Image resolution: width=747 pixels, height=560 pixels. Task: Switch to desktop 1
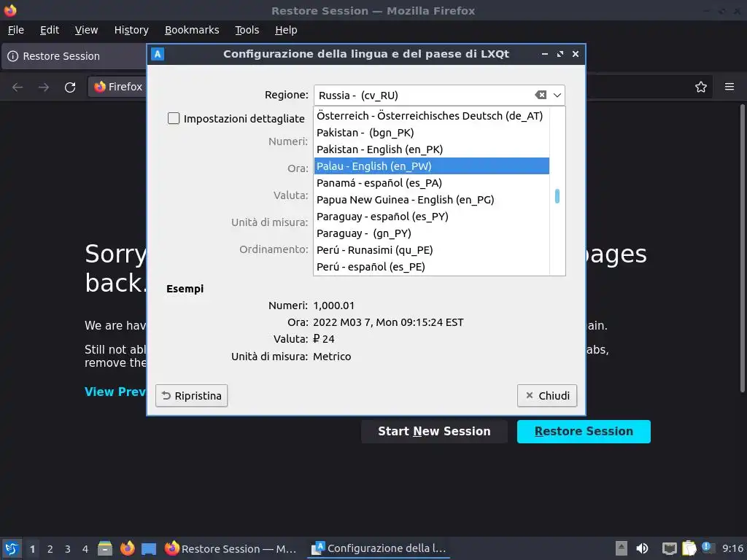[32, 549]
